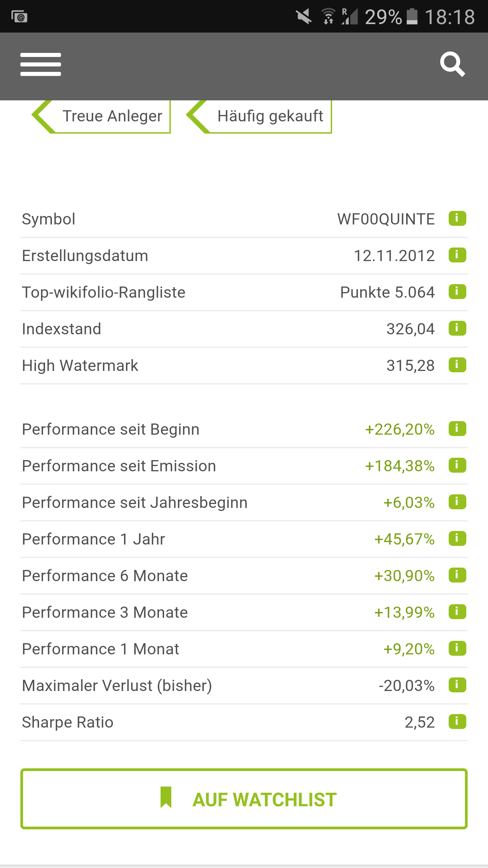Show info for Maximaler Verlust
Image resolution: width=488 pixels, height=868 pixels.
pos(457,685)
